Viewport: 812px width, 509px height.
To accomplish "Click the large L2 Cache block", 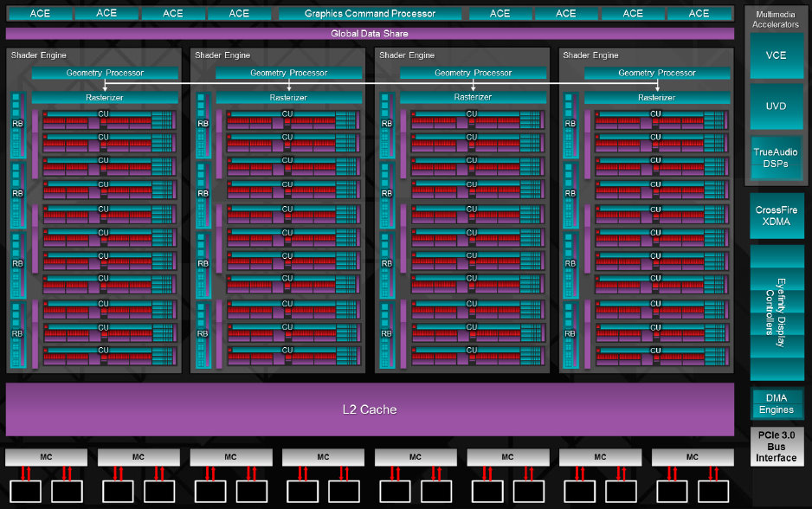I will pyautogui.click(x=370, y=409).
